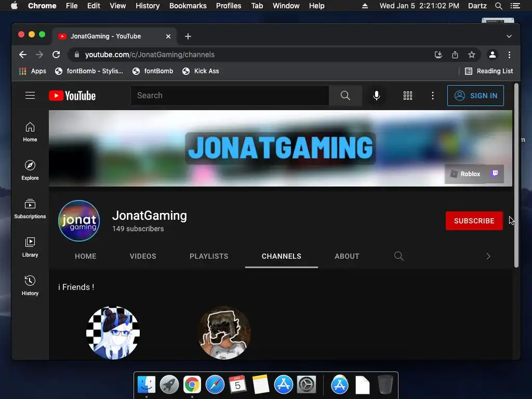
Task: View site info via lock icon
Action: point(77,55)
